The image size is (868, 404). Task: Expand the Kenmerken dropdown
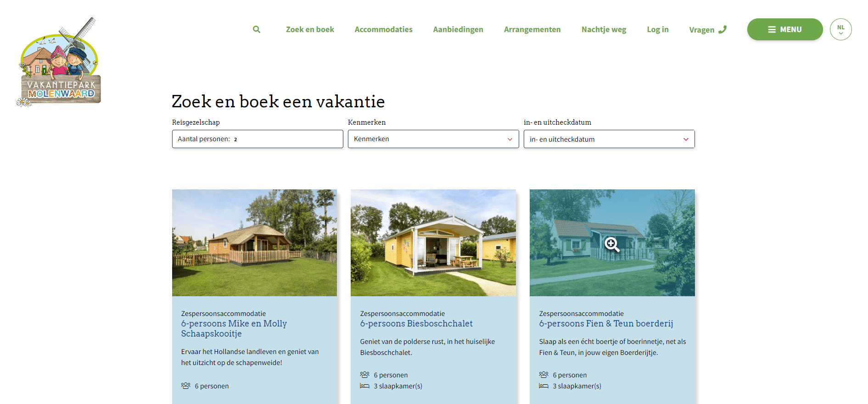click(433, 139)
